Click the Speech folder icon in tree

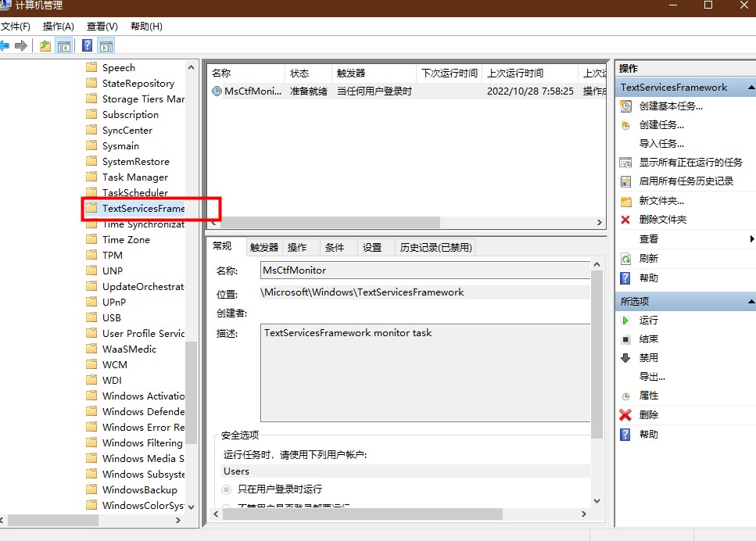coord(91,67)
